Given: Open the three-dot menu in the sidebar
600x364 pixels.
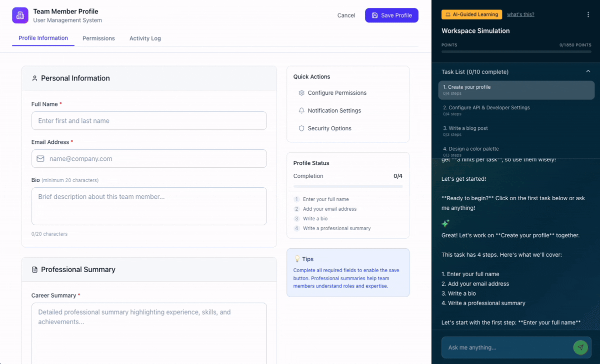Looking at the screenshot, I should 588,14.
